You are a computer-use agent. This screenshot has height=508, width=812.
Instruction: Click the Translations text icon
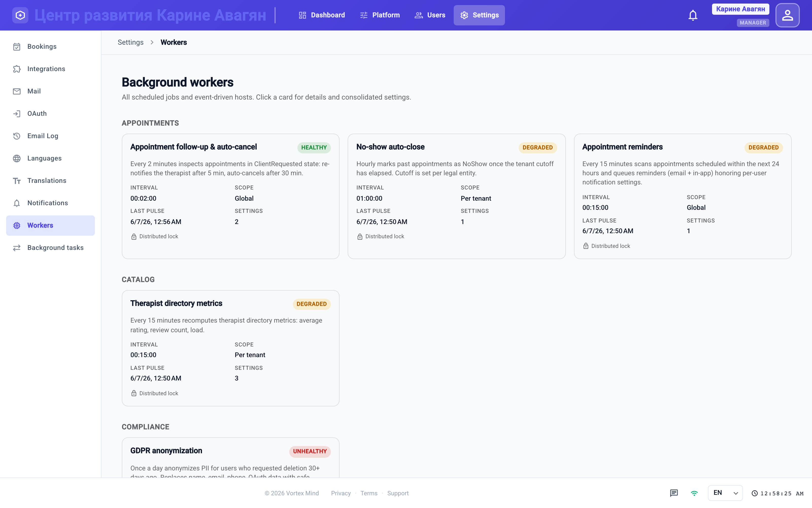[17, 181]
